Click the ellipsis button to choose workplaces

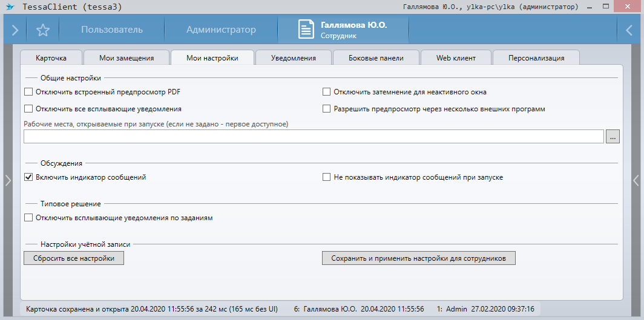(613, 137)
